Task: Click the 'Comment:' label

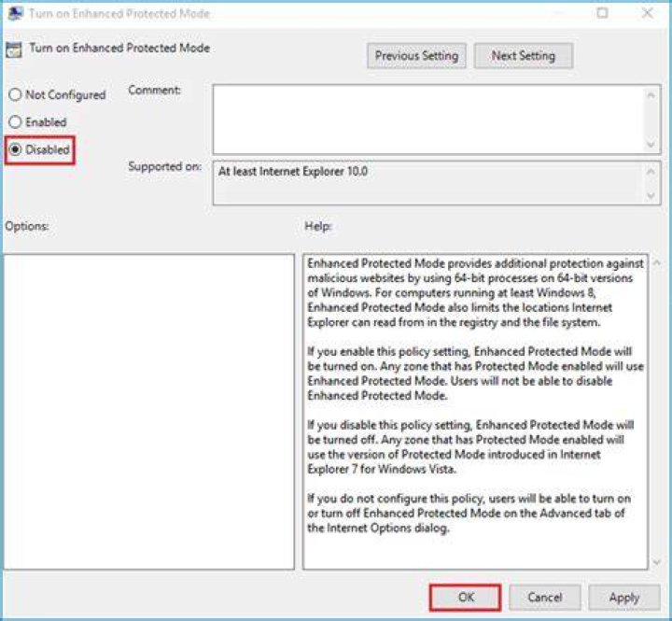Action: 154,90
